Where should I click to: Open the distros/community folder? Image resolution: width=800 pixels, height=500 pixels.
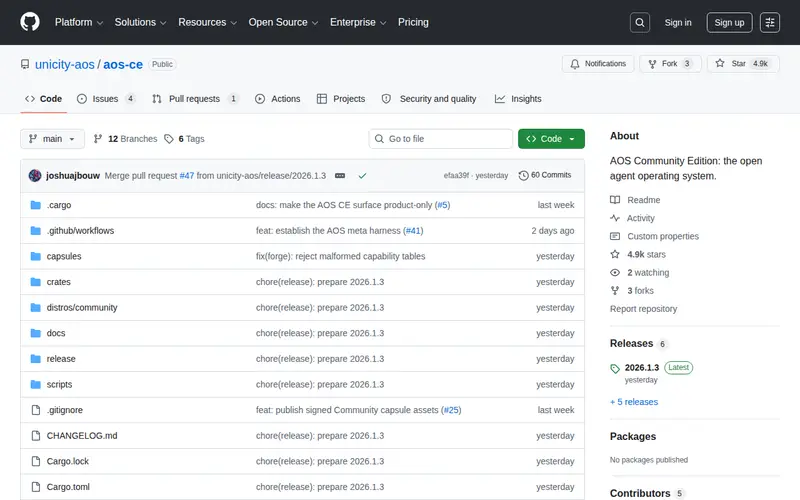point(82,308)
